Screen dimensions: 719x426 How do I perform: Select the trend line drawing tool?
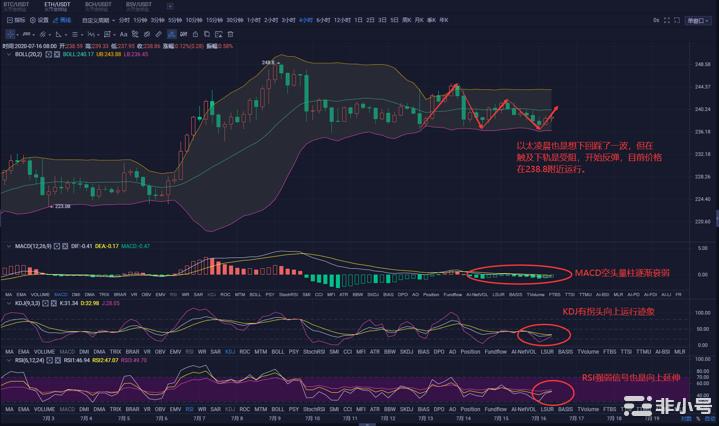(27, 34)
